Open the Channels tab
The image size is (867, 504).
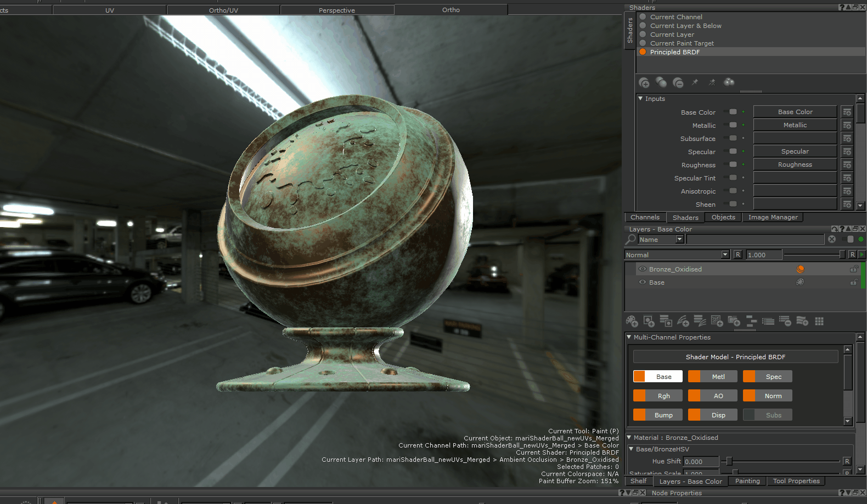tap(645, 217)
